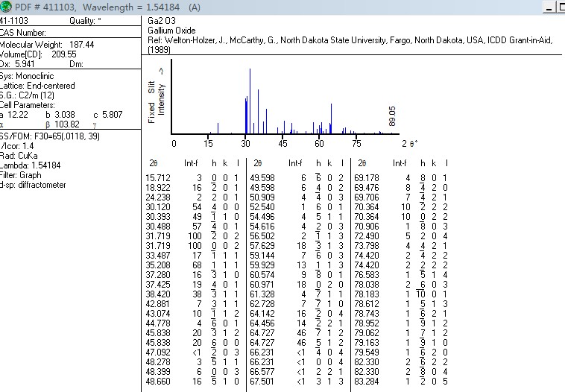Click the CAS Number field
Screen dimensions: 565x392
(x=23, y=33)
